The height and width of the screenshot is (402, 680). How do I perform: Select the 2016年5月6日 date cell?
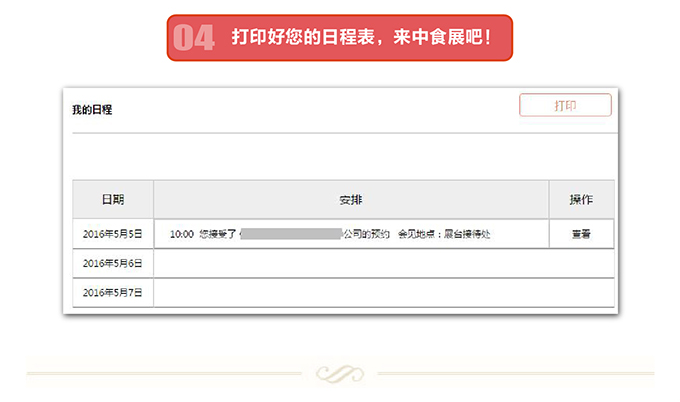113,263
